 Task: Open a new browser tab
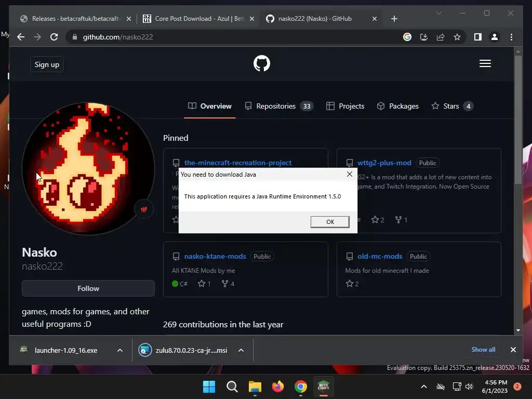tap(394, 19)
